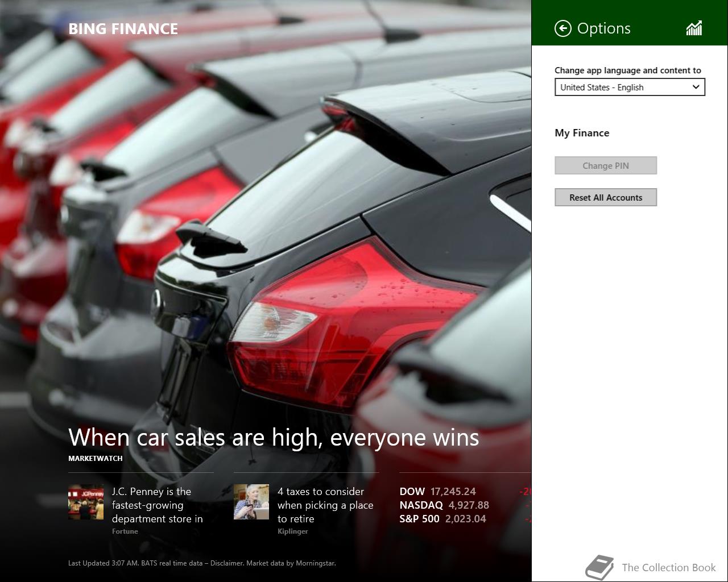
Task: Click the Finance chart icon in Options header
Action: tap(694, 28)
